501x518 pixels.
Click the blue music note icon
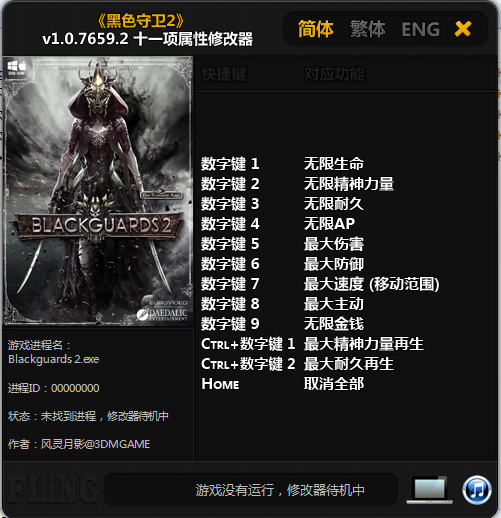477,490
